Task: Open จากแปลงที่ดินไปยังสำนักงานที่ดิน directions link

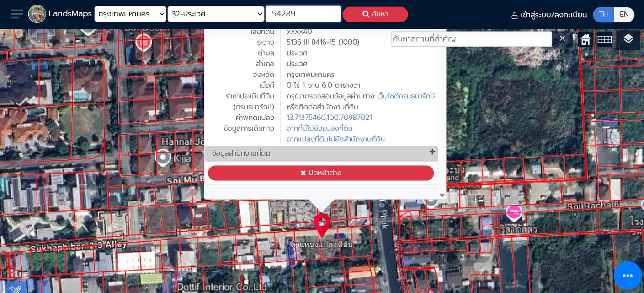Action: pos(335,139)
